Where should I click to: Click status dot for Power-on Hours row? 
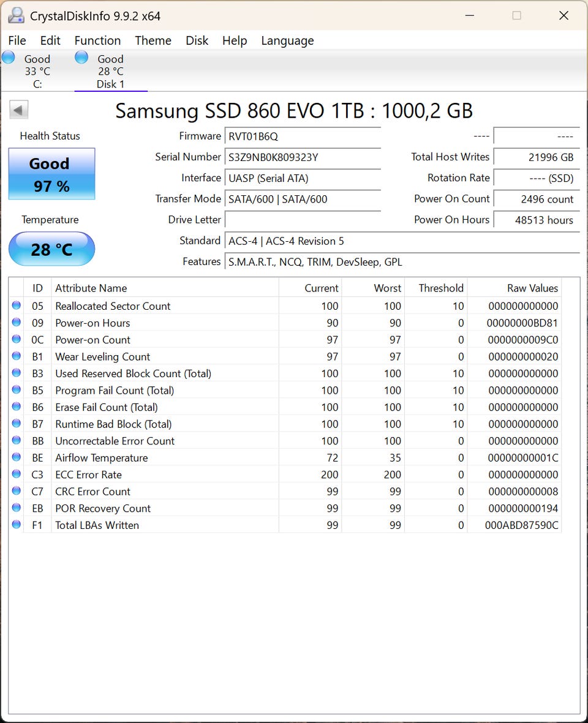tap(16, 322)
